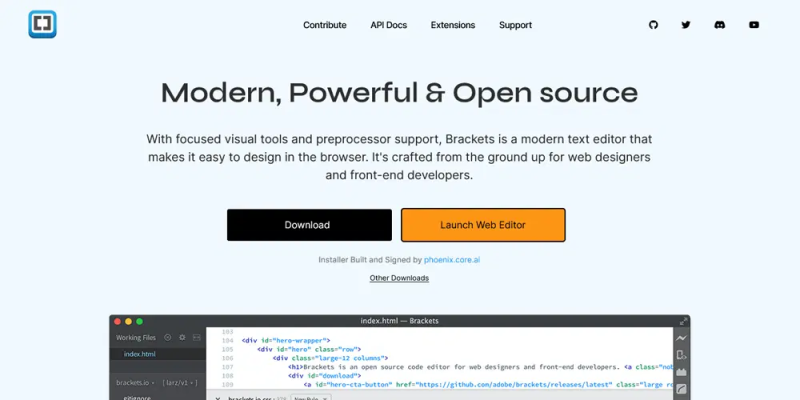Click the Brackets logo icon
Viewport: 800px width, 400px height.
[x=42, y=24]
